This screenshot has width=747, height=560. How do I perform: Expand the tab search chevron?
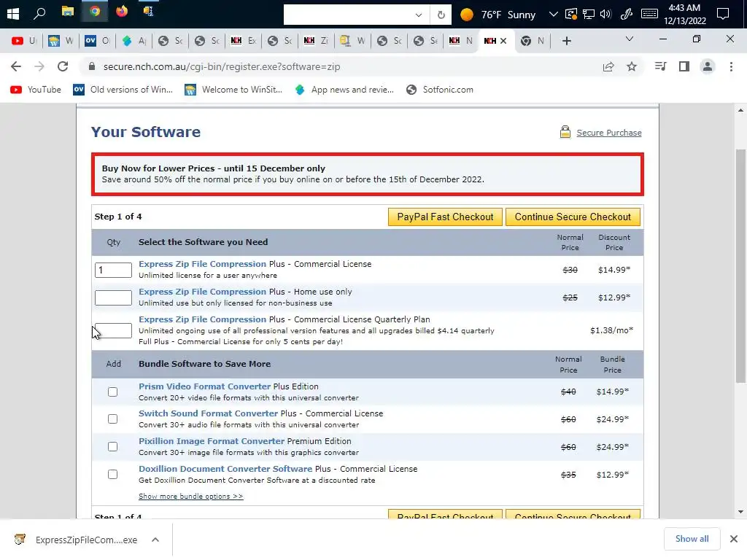coord(629,39)
